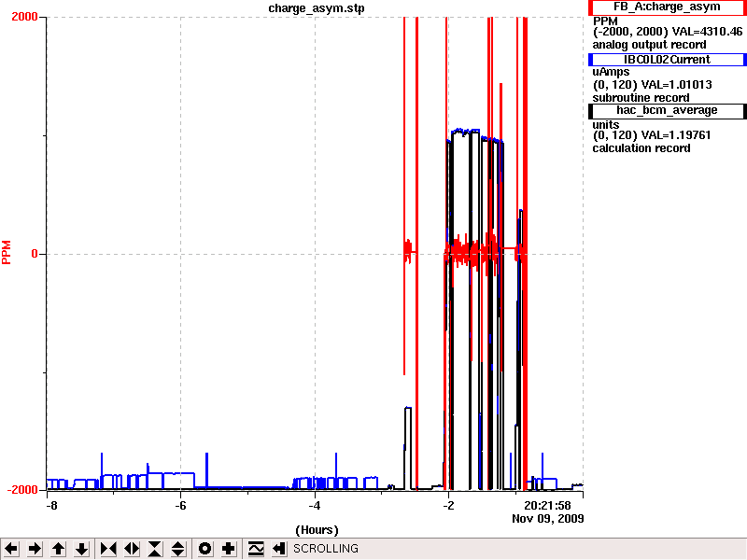747x560 pixels.
Task: Click the horizontal zoom-in inward arrows icon
Action: click(108, 549)
